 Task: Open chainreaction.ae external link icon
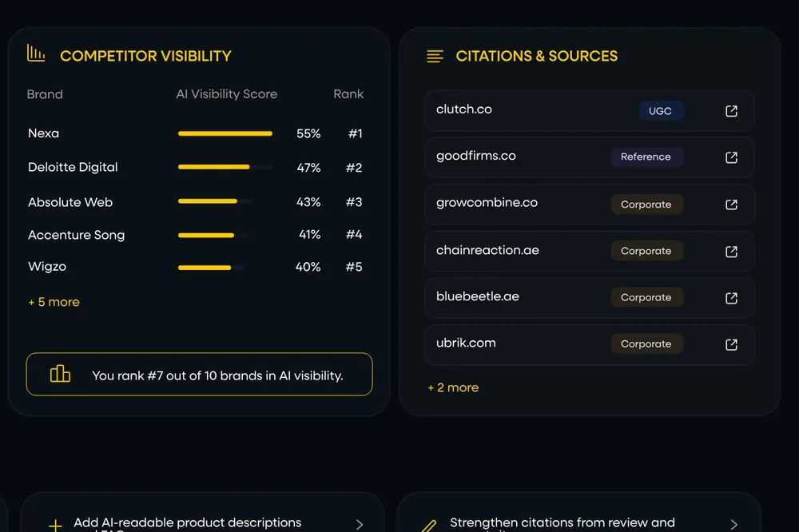pos(731,251)
